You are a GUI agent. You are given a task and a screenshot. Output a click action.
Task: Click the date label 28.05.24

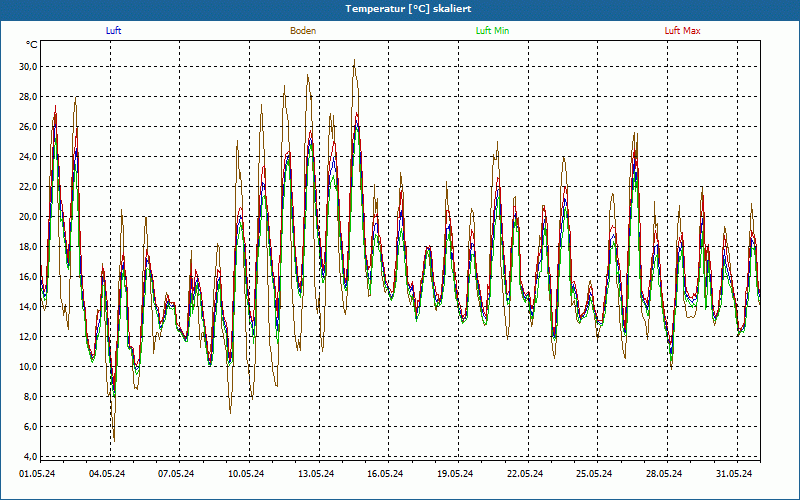tap(664, 474)
